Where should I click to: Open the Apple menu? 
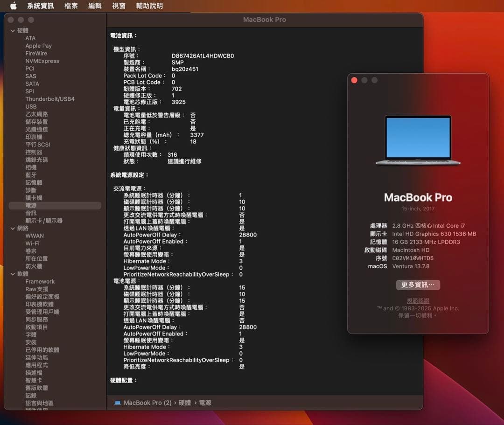tap(13, 6)
